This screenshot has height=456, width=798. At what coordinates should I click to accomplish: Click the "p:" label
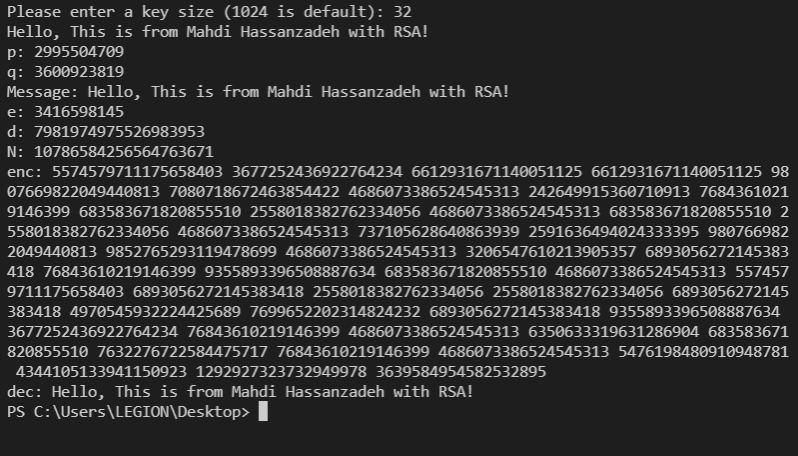14,51
